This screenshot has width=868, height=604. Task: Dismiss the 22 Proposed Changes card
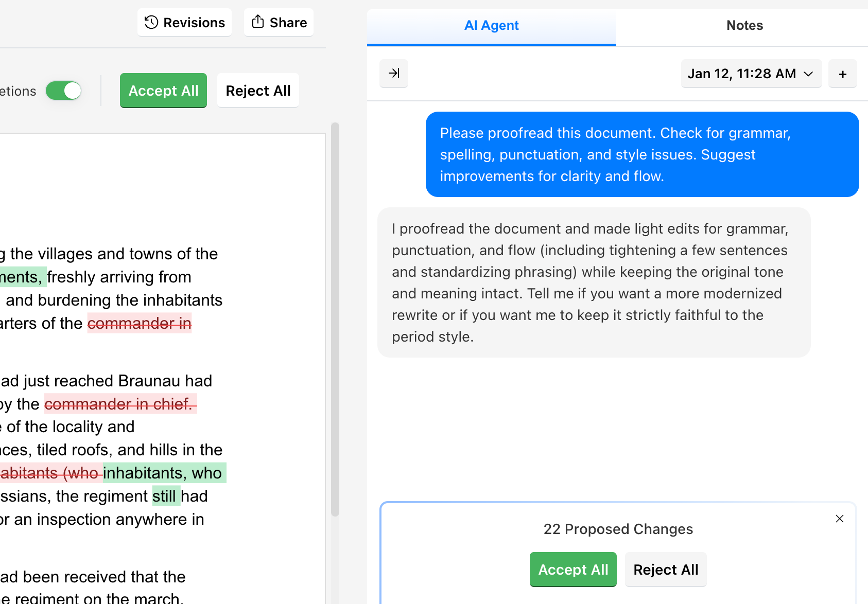point(840,519)
